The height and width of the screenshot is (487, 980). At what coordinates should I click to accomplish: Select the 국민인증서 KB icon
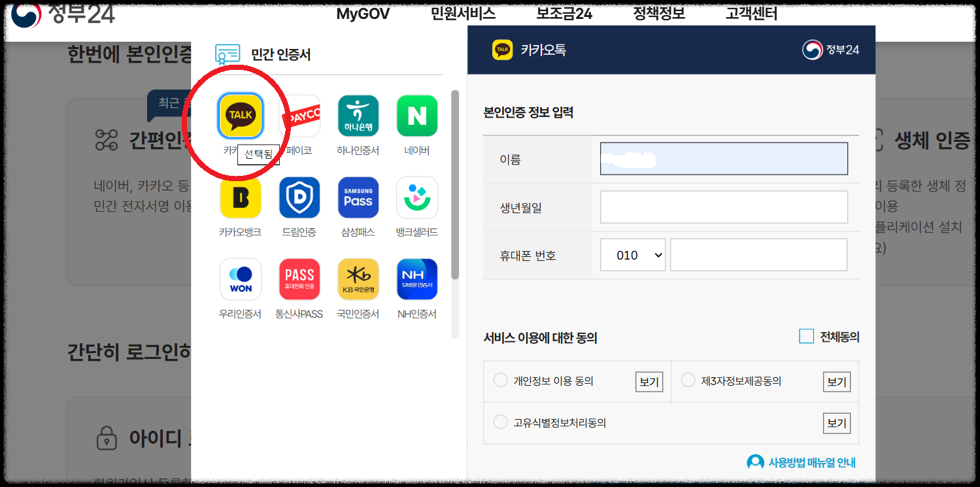click(x=358, y=279)
